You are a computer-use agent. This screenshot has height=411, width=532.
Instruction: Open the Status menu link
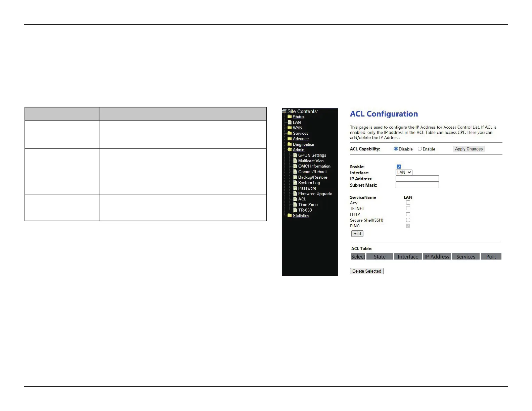pyautogui.click(x=299, y=117)
